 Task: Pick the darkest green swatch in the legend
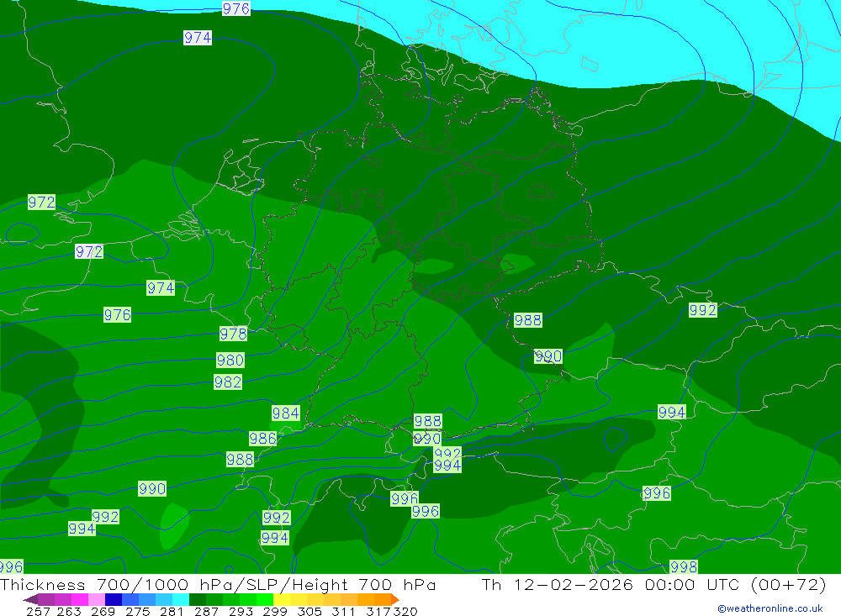click(x=198, y=599)
